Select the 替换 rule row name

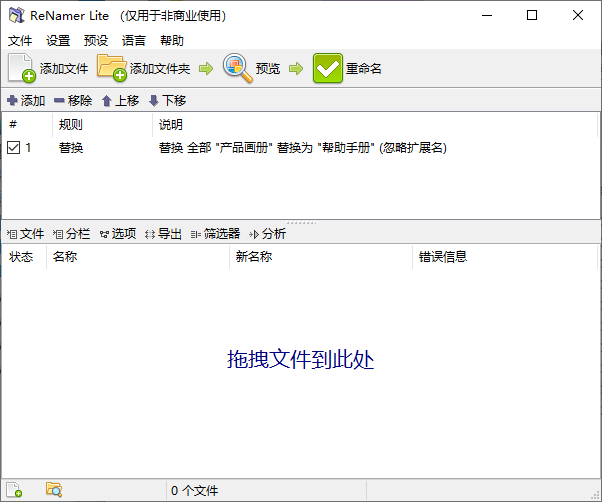(x=71, y=148)
